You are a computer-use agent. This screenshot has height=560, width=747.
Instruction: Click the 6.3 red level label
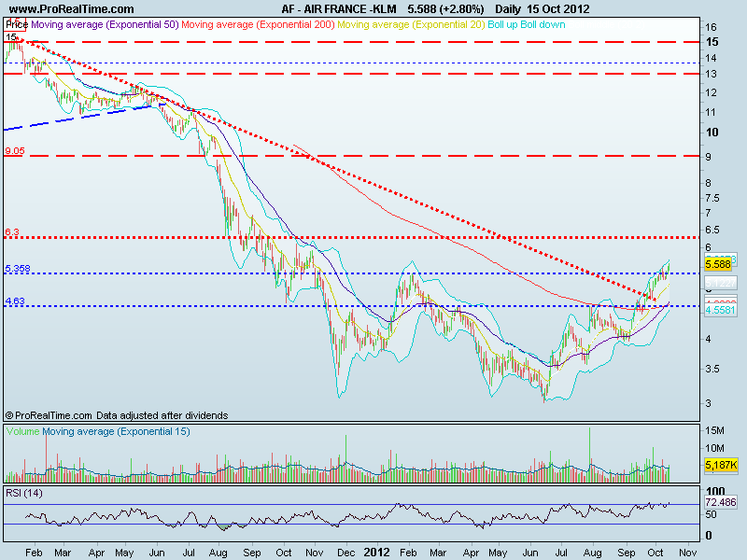pyautogui.click(x=12, y=231)
